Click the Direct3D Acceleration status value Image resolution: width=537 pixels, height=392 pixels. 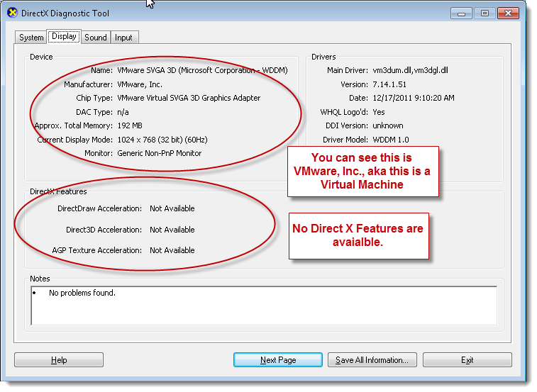[172, 230]
